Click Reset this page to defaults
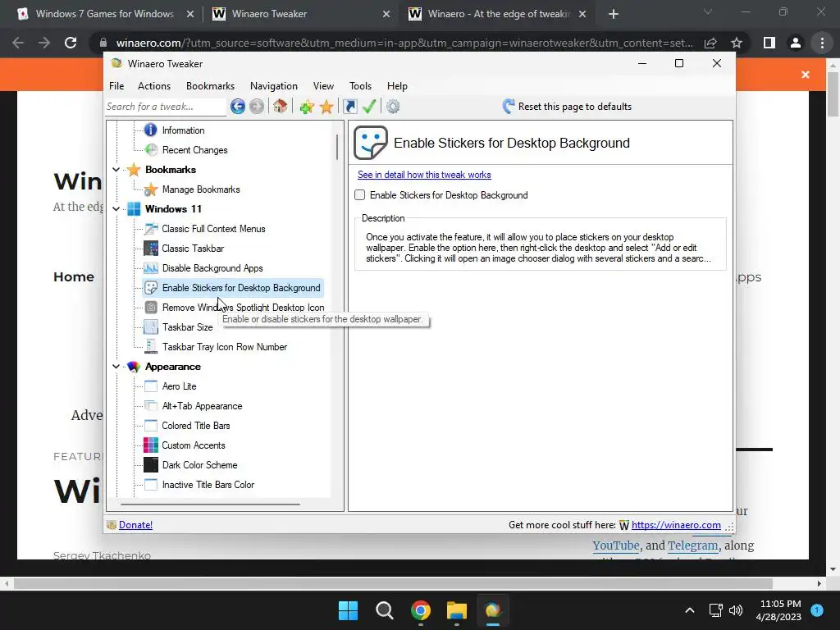This screenshot has height=630, width=840. (567, 106)
